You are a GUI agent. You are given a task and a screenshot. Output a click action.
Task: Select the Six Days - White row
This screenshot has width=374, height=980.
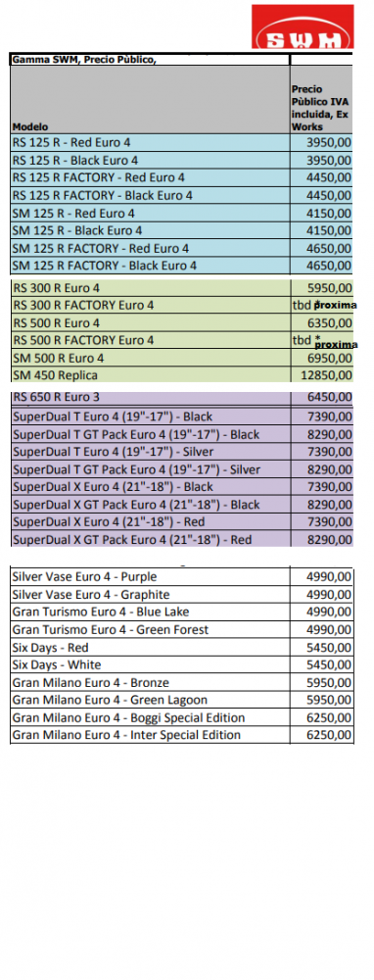coord(182,664)
